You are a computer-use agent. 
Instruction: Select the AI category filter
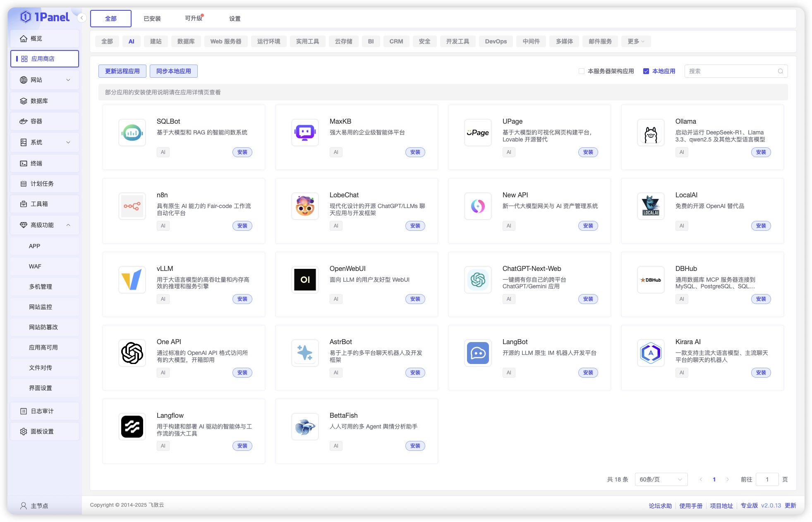pos(131,41)
